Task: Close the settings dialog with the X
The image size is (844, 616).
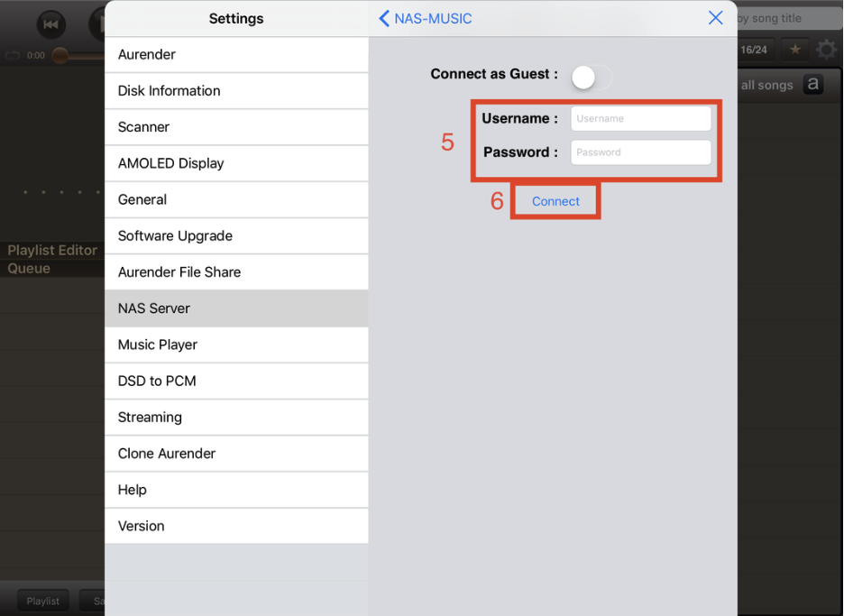Action: coord(715,18)
